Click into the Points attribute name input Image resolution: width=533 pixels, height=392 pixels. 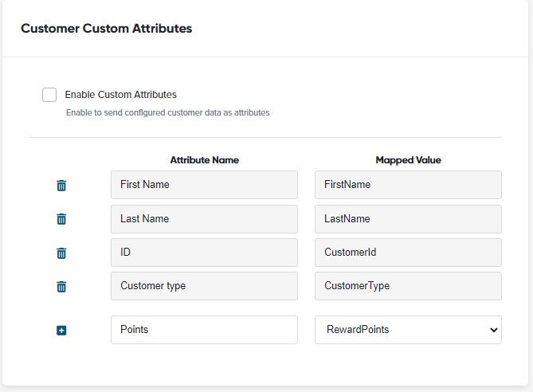pos(204,330)
